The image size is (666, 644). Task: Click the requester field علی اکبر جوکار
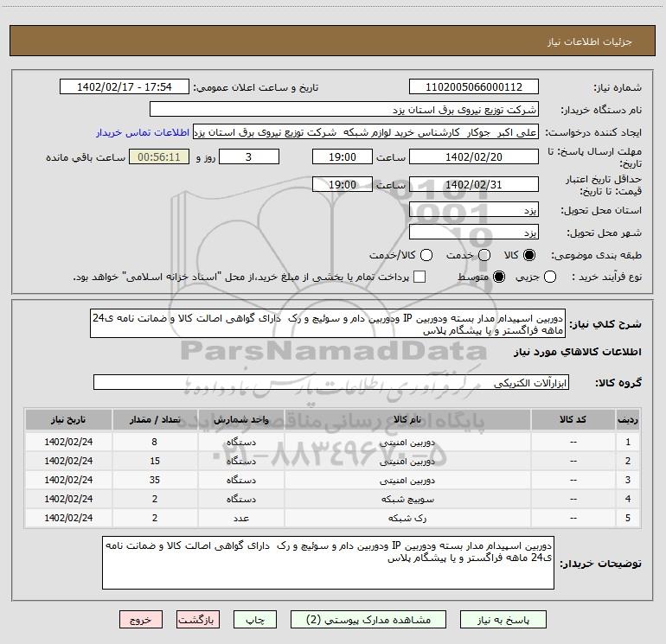pos(366,132)
